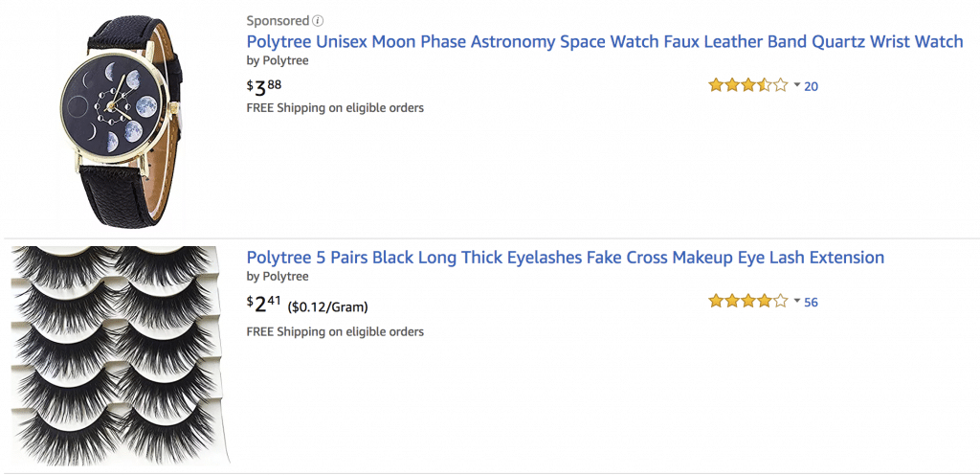
Task: Click the empty fifth star on the eyelashes rating
Action: click(x=780, y=302)
